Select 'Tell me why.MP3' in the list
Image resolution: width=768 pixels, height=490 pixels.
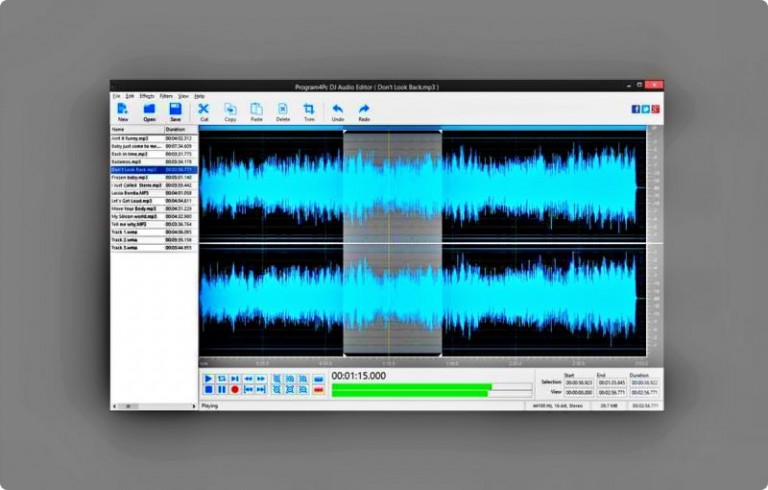(154, 224)
